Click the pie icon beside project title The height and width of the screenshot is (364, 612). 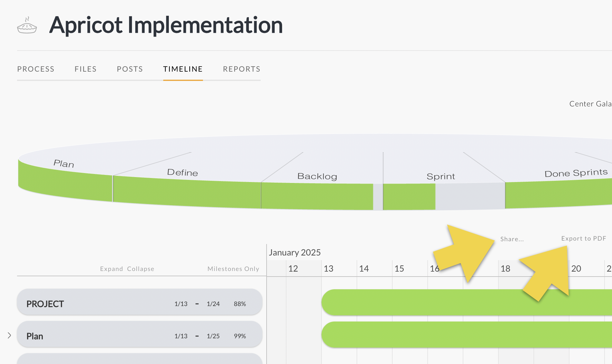(27, 25)
